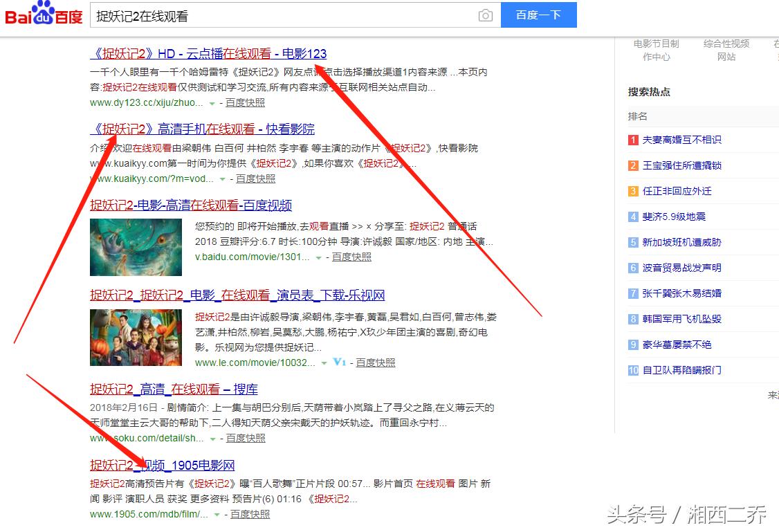Open the 《捉妖记2》HD 电影123 result link
The width and height of the screenshot is (779, 532).
tap(208, 53)
